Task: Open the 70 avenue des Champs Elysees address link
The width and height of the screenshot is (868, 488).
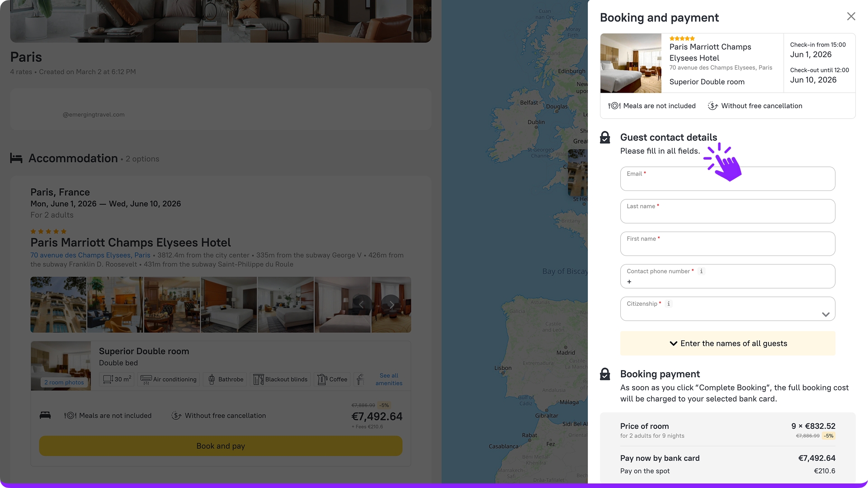Action: coord(90,255)
